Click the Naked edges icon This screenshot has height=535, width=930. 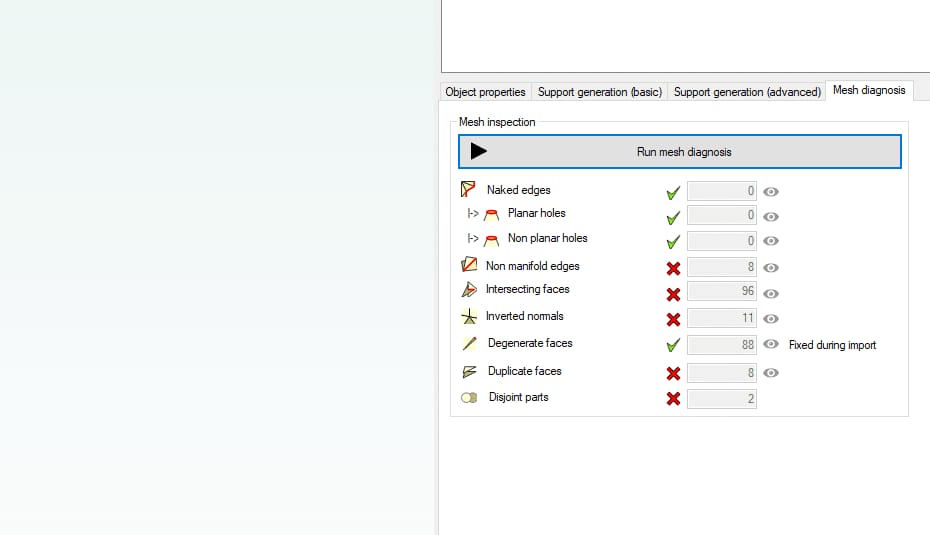[x=468, y=189]
